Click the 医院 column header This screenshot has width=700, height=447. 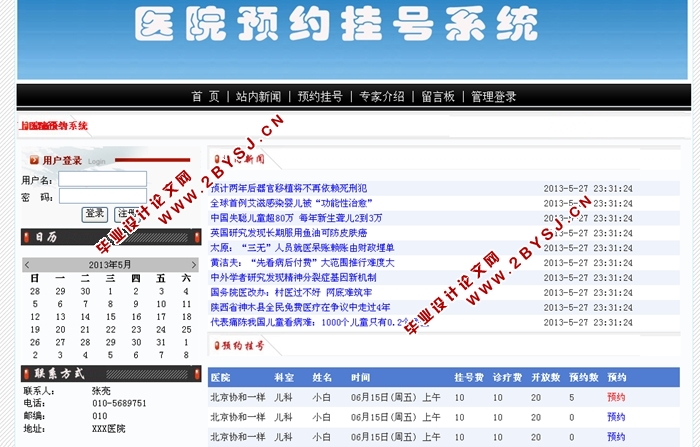pyautogui.click(x=220, y=378)
